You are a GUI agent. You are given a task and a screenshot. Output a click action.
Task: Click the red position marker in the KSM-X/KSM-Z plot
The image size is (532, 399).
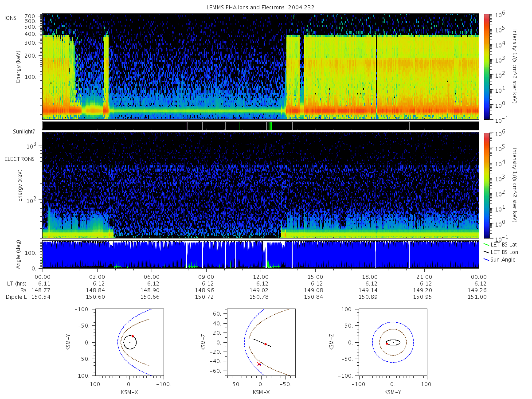point(265,344)
